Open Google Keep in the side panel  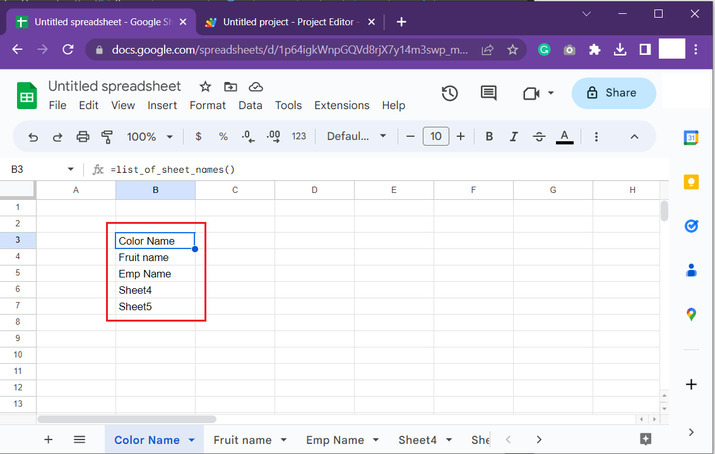point(691,181)
